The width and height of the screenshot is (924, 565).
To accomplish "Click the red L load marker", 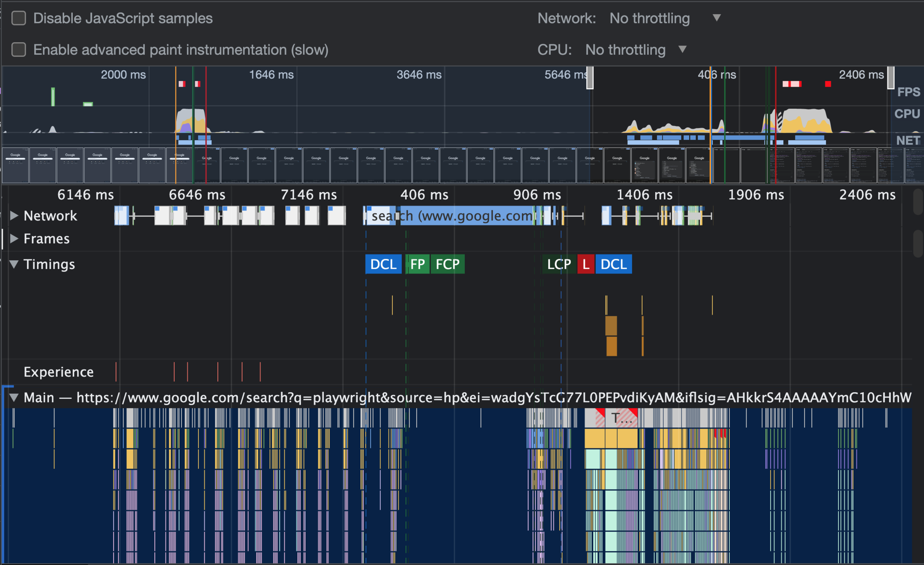I will click(x=586, y=264).
